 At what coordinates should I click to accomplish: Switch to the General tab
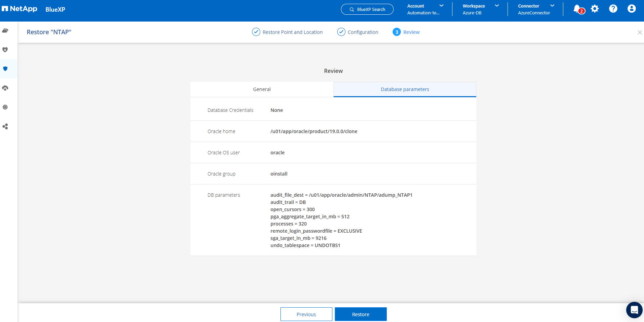(x=262, y=89)
